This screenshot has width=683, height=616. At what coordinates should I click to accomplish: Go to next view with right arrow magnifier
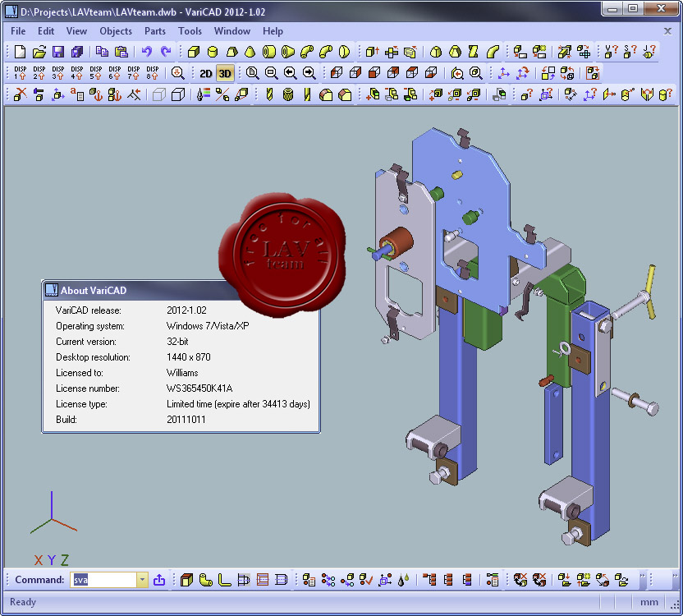309,73
